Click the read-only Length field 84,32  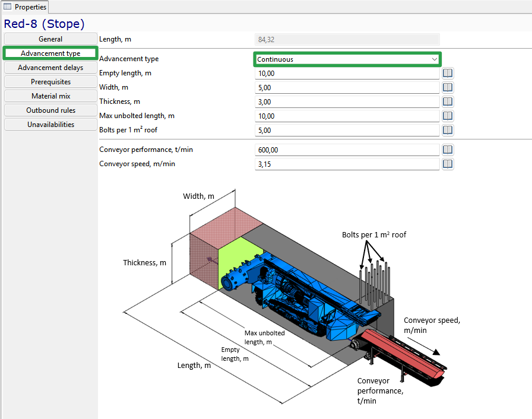click(x=347, y=40)
